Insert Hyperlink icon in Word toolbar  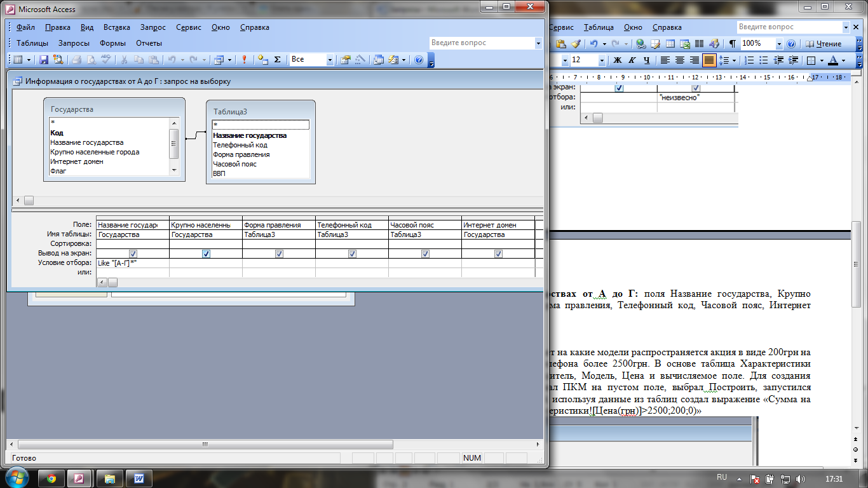coord(641,44)
